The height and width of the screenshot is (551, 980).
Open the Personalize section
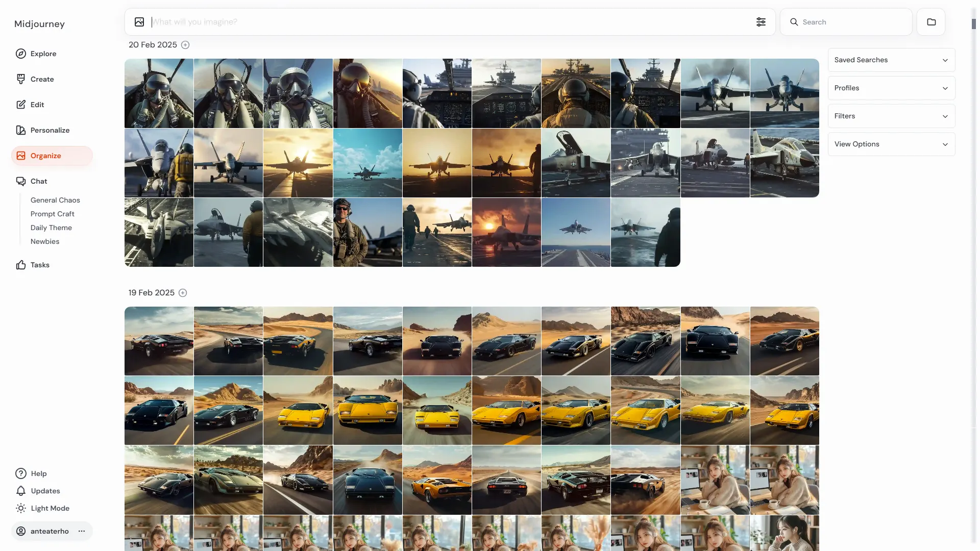point(50,130)
